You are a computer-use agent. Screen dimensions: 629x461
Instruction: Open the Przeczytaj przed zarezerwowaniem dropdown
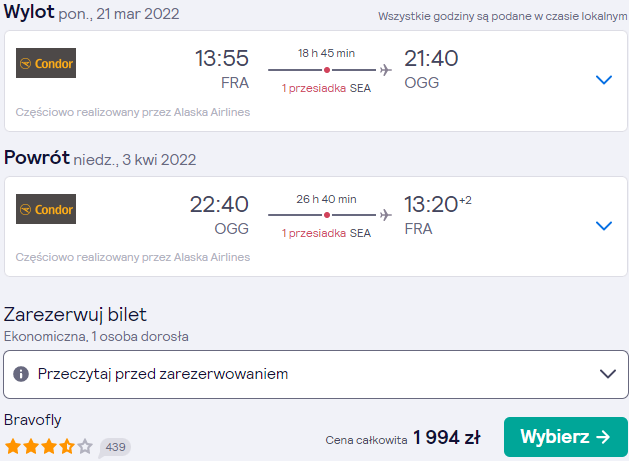(x=316, y=374)
